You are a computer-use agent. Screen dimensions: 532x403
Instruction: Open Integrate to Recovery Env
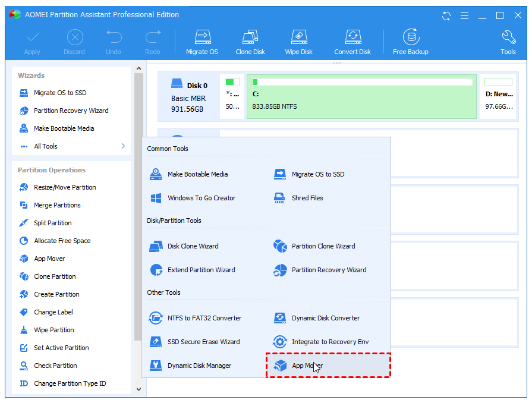(x=321, y=342)
